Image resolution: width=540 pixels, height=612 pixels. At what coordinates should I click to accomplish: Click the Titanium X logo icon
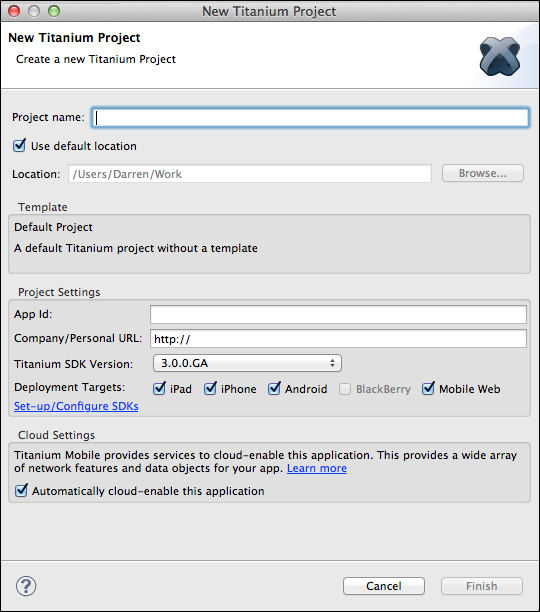pos(500,56)
